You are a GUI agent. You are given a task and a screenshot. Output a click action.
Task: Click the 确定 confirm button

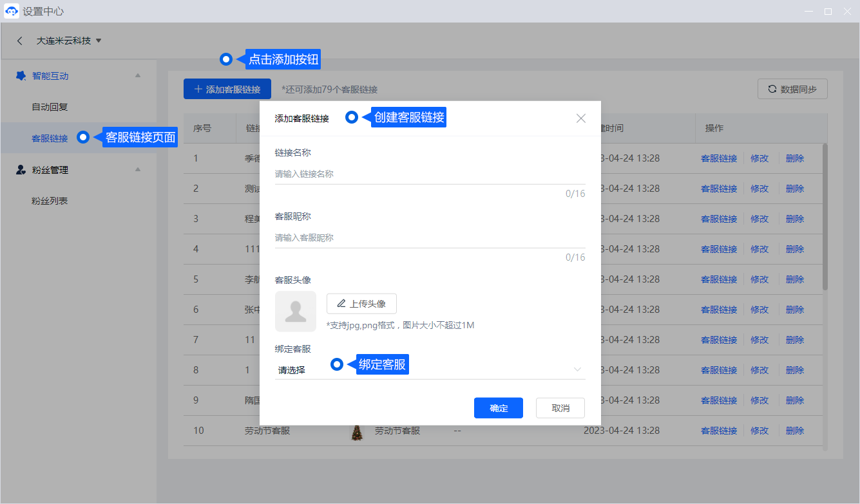498,408
